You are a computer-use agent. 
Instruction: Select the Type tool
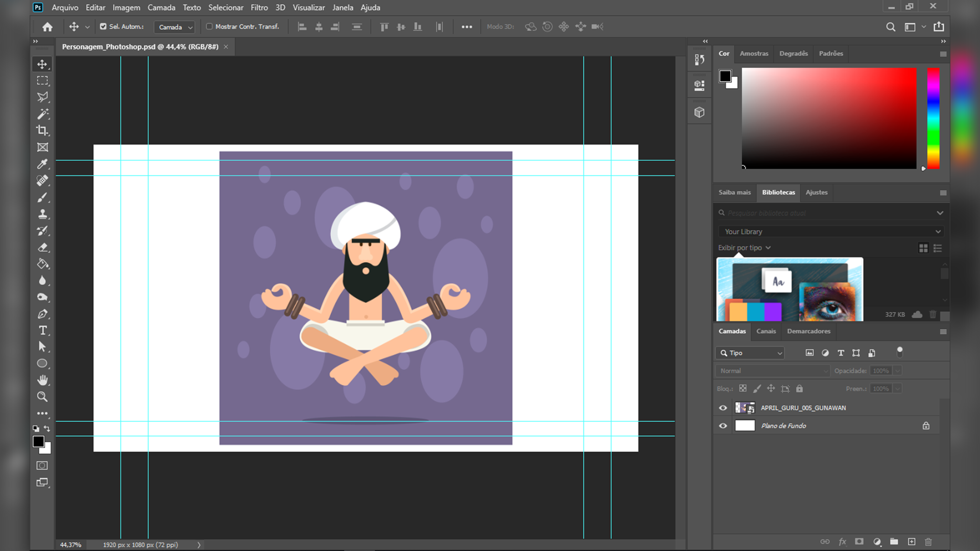point(42,331)
